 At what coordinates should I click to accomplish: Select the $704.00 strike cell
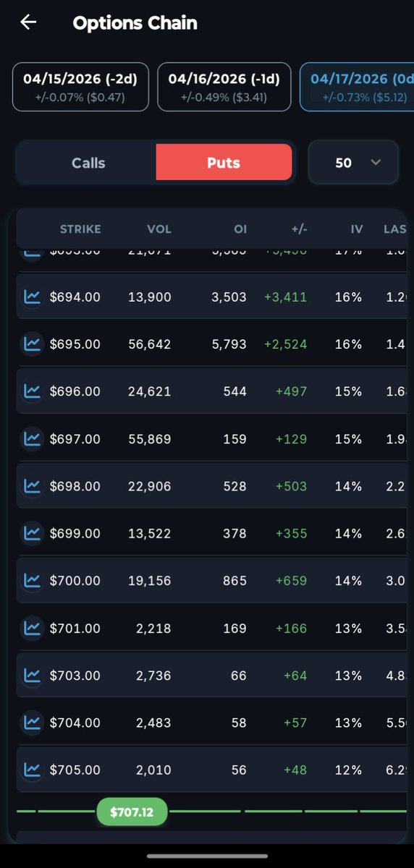coord(75,722)
